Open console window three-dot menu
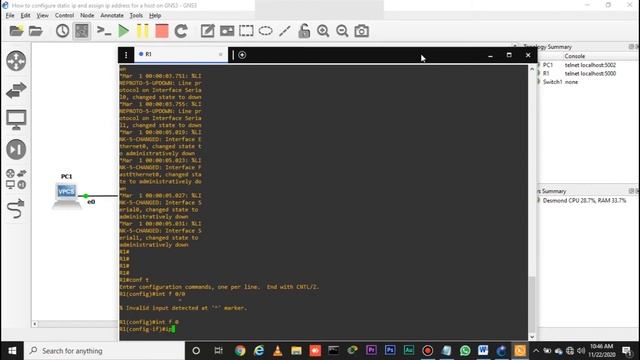Screen dimensions: 640x360 pos(126,55)
